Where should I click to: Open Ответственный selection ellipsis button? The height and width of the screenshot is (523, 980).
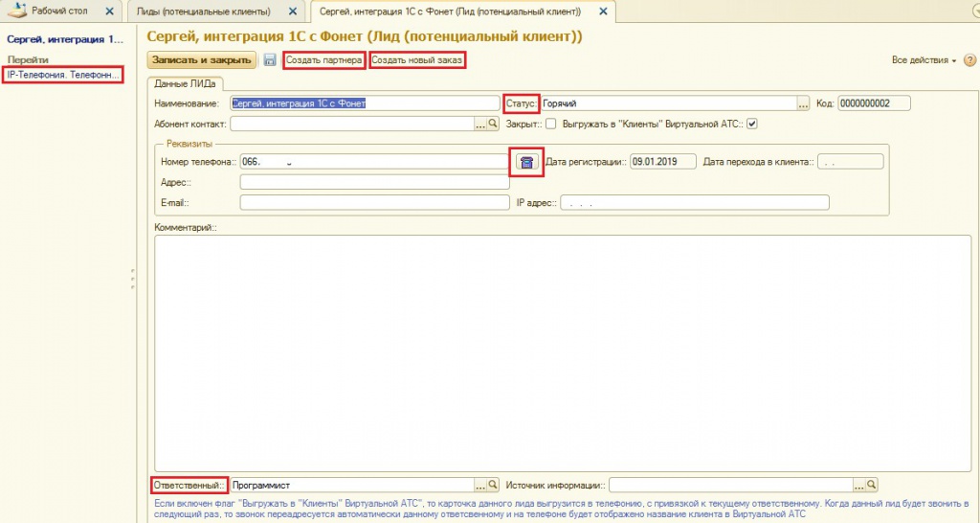pyautogui.click(x=480, y=485)
